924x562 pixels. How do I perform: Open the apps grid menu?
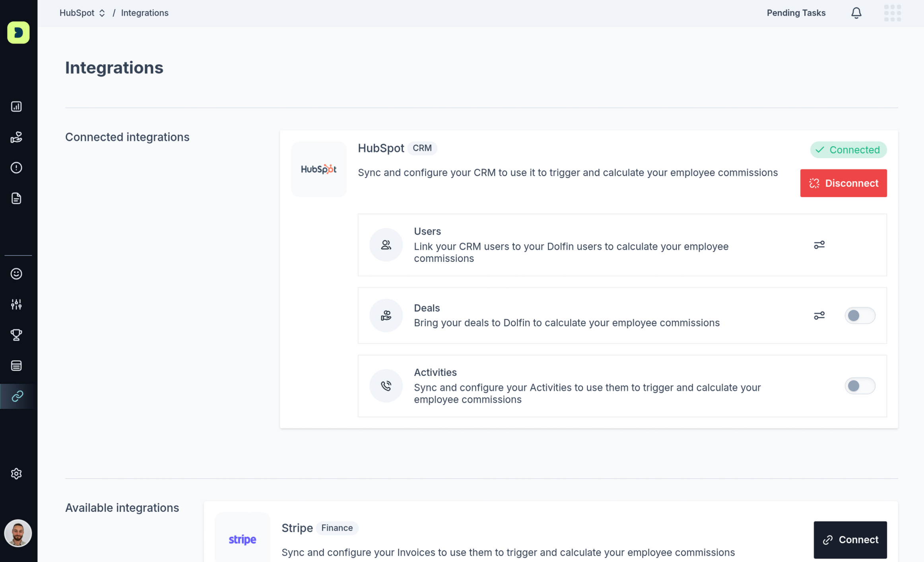tap(893, 13)
